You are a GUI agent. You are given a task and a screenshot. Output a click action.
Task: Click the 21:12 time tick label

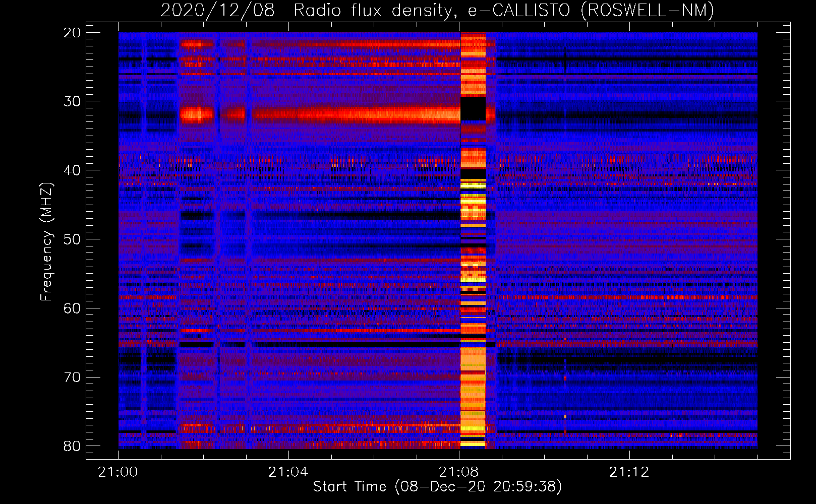tap(629, 472)
